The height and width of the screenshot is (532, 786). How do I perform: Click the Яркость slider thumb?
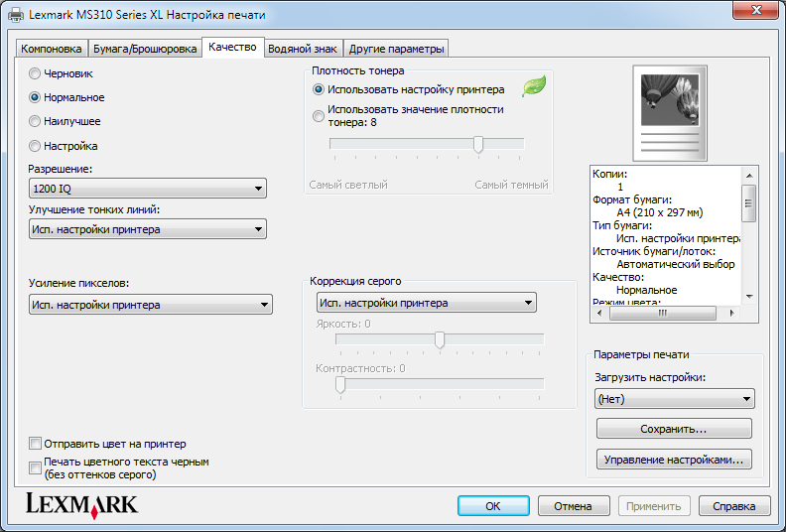pos(440,340)
